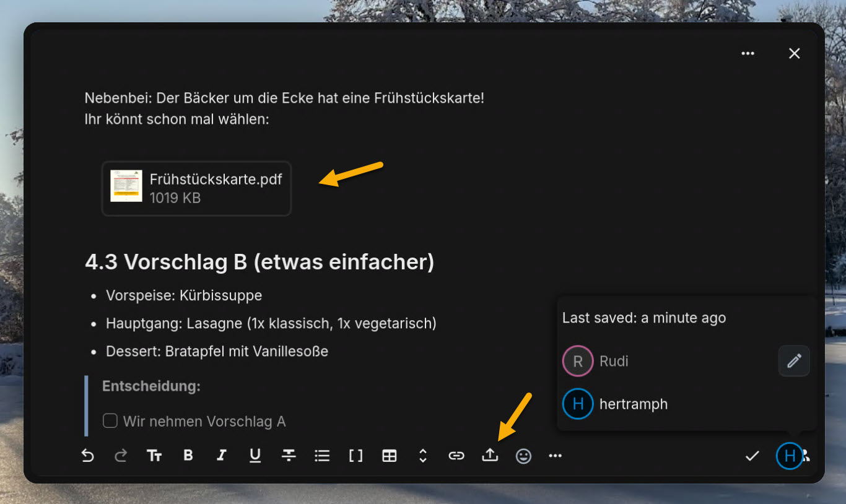Open the note options menu at top
846x504 pixels.
pos(748,54)
